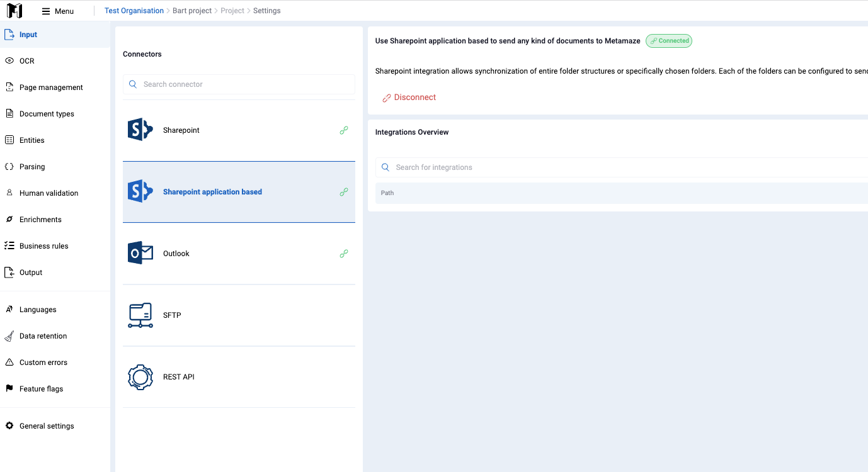Open Page management settings

pyautogui.click(x=55, y=87)
